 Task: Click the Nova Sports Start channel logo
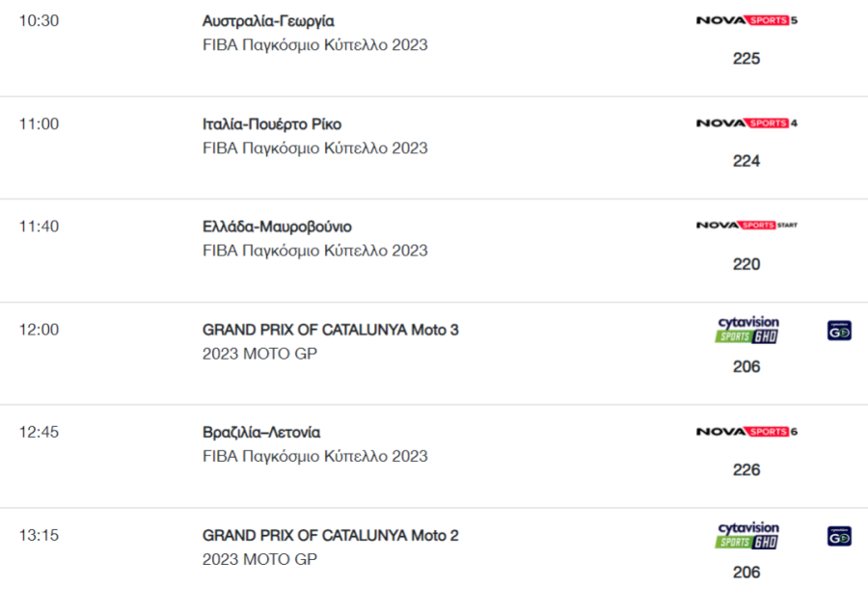click(x=746, y=225)
